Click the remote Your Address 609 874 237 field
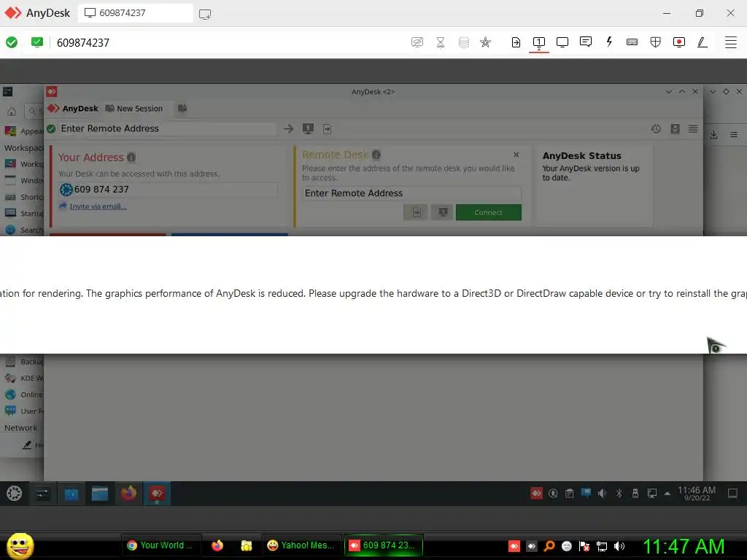Screen dimensions: 747x560 [169, 190]
